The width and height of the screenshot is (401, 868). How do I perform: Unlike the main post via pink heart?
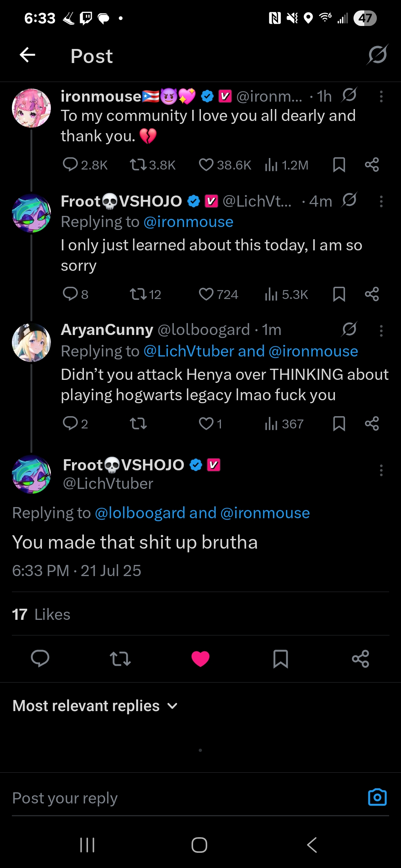(200, 659)
